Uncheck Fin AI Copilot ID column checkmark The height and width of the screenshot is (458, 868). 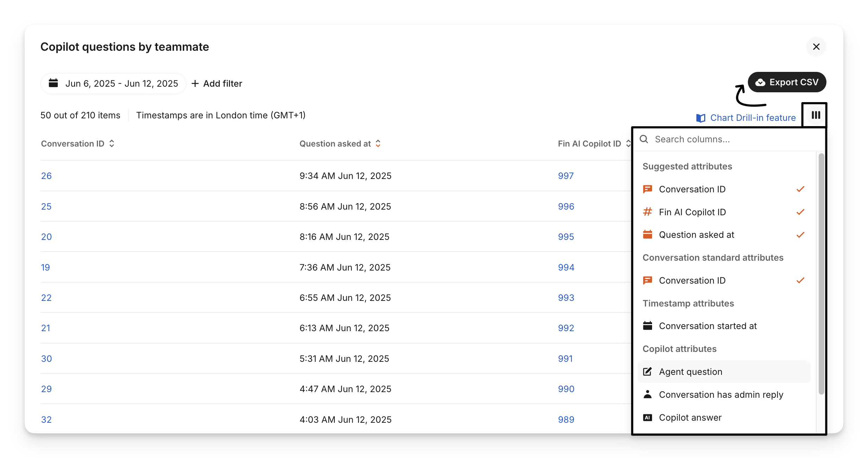click(800, 212)
